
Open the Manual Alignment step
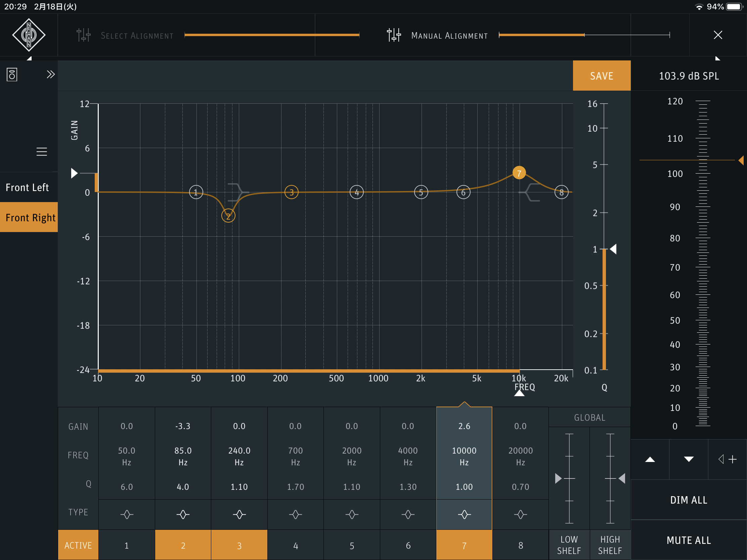click(449, 36)
